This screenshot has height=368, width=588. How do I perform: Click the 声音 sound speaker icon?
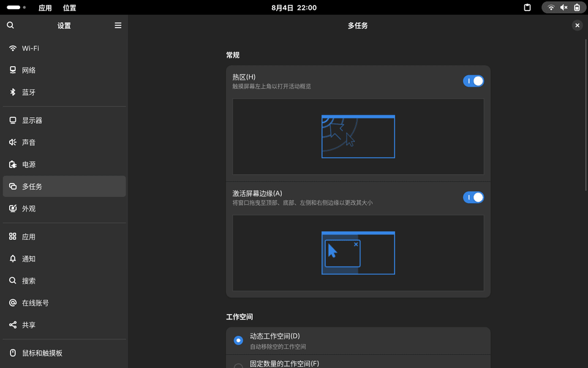tap(13, 142)
